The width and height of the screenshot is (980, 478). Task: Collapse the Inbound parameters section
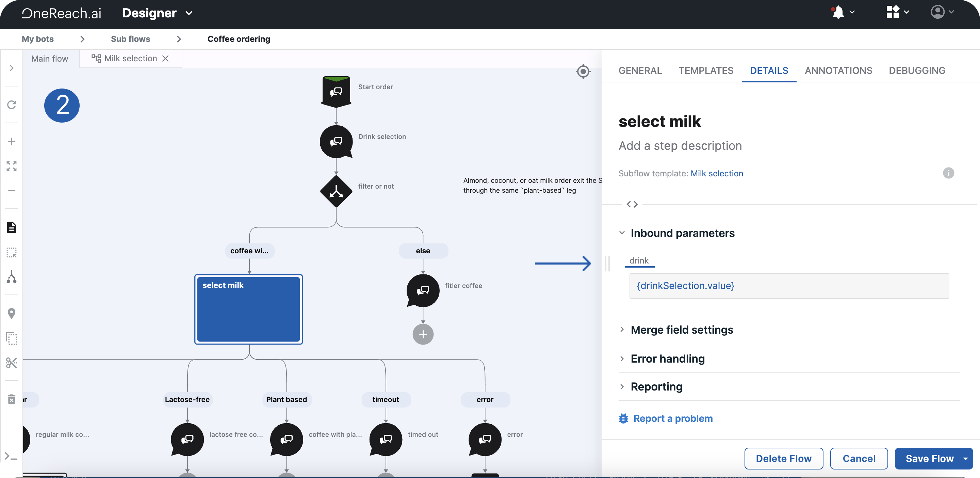622,233
